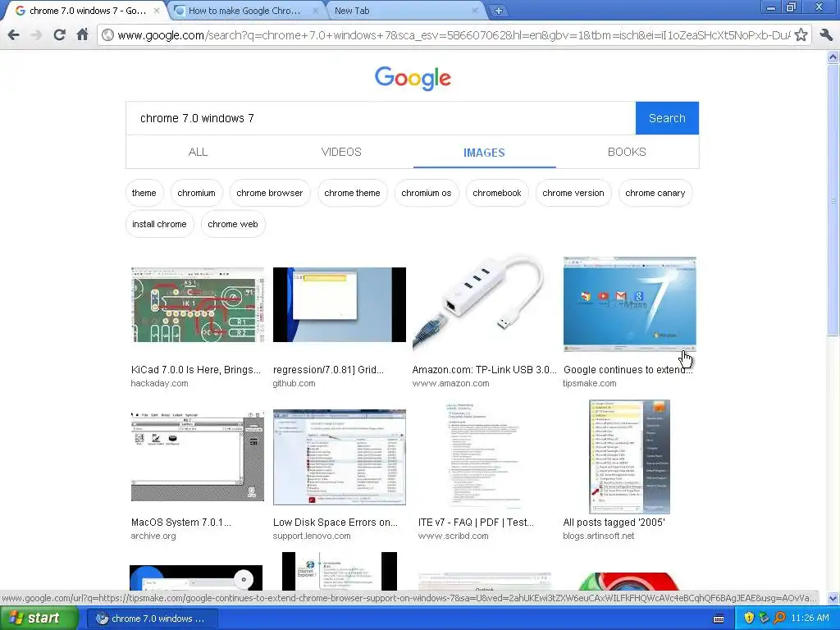Reload the page with the refresh icon
840x630 pixels.
(59, 35)
